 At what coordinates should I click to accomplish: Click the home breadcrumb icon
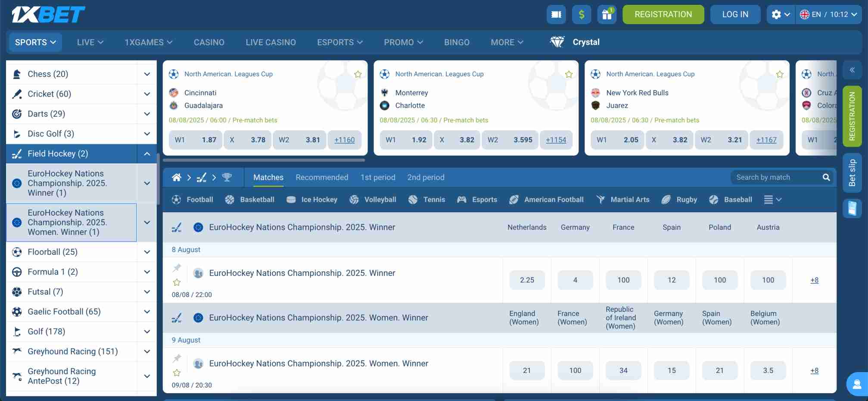[x=176, y=177]
